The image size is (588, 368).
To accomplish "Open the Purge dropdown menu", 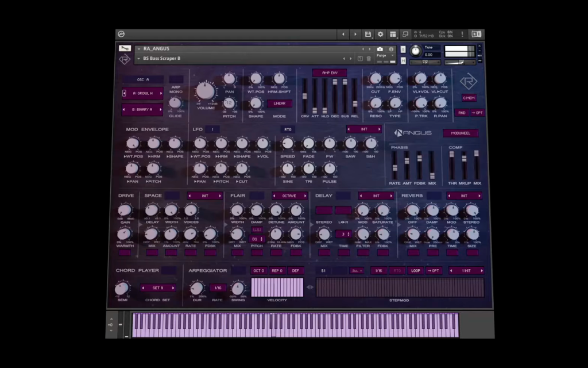I will (385, 56).
